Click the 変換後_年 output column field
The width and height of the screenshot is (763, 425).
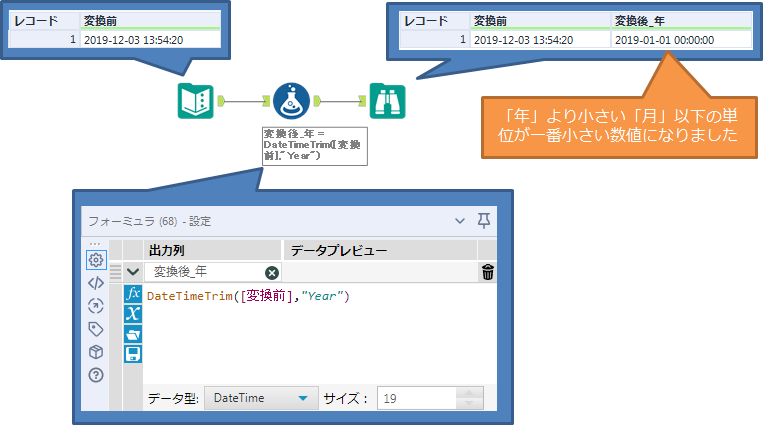click(x=213, y=272)
